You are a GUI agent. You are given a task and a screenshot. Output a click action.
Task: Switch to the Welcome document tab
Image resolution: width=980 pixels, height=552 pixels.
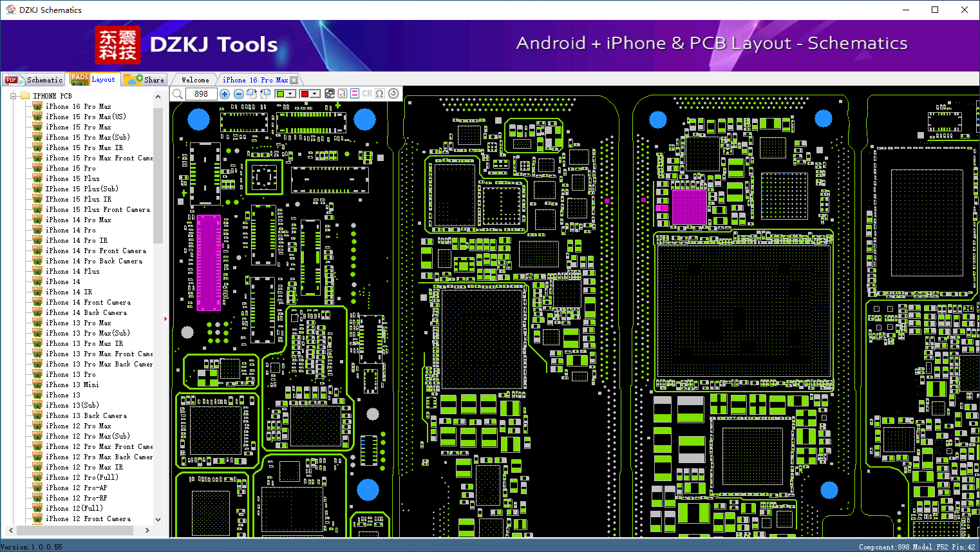click(x=195, y=80)
